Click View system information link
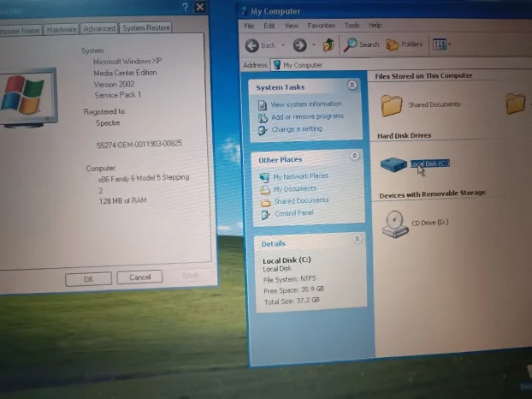Screen dimensions: 532x399 [x=306, y=104]
